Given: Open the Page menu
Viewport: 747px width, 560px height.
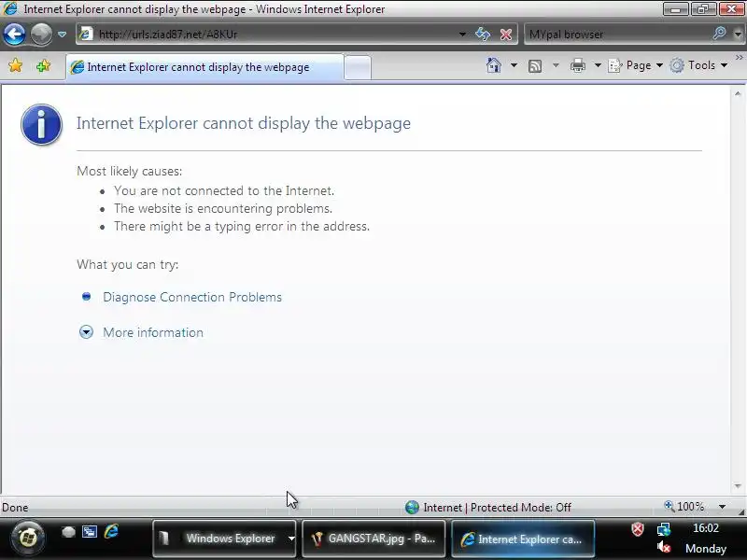Looking at the screenshot, I should 636,65.
